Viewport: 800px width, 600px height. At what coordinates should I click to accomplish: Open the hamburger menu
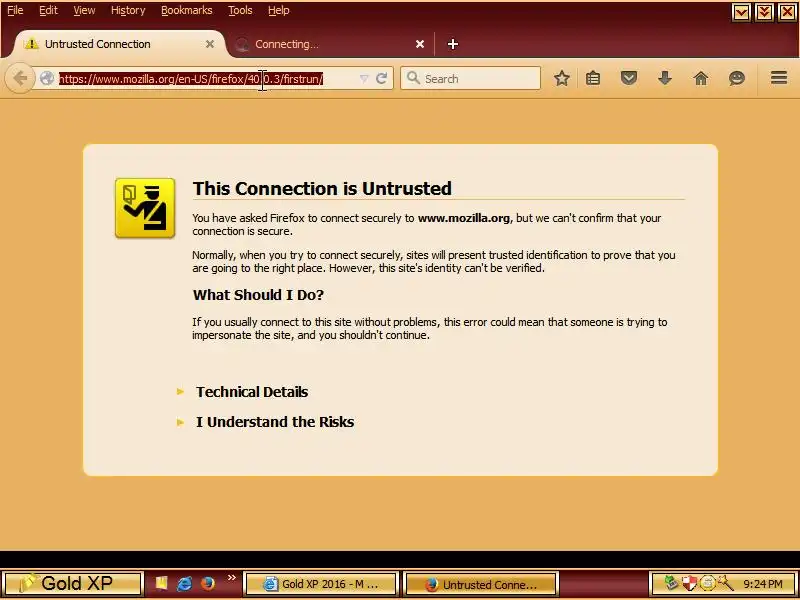click(779, 78)
